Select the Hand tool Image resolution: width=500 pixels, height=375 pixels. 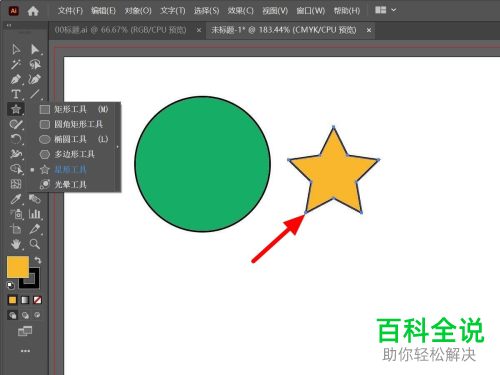point(16,244)
